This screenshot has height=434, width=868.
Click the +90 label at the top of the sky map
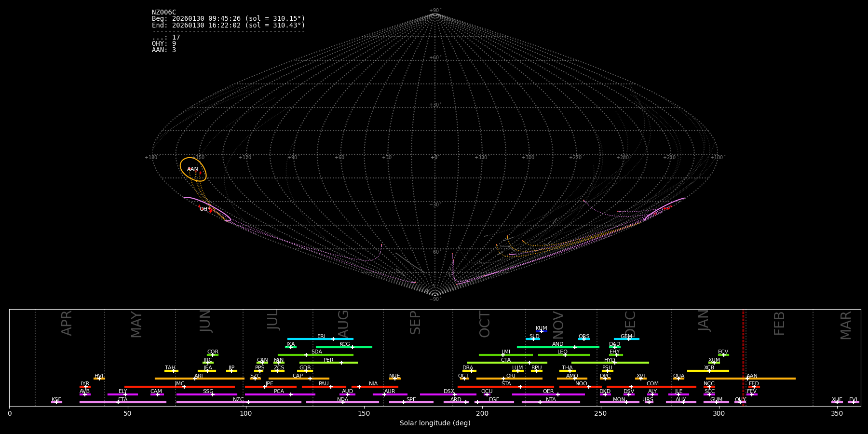pyautogui.click(x=434, y=10)
